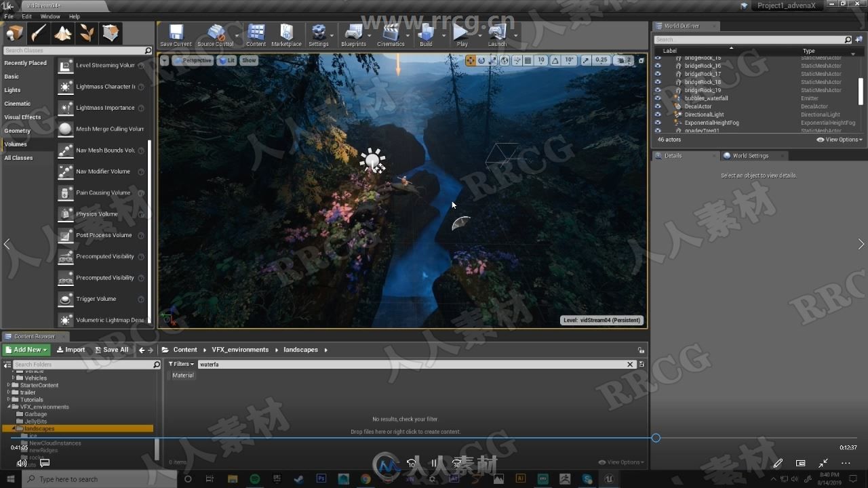Open the Content toolbar button
The image size is (868, 488).
point(256,35)
